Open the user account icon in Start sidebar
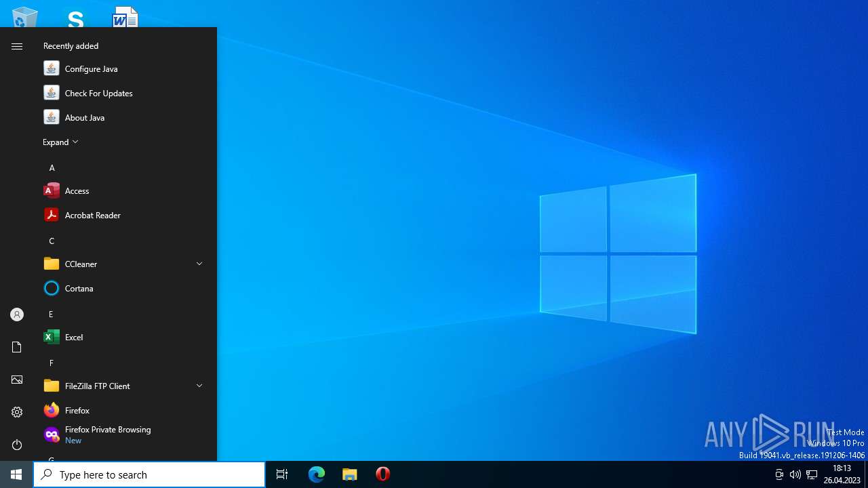 [x=17, y=314]
